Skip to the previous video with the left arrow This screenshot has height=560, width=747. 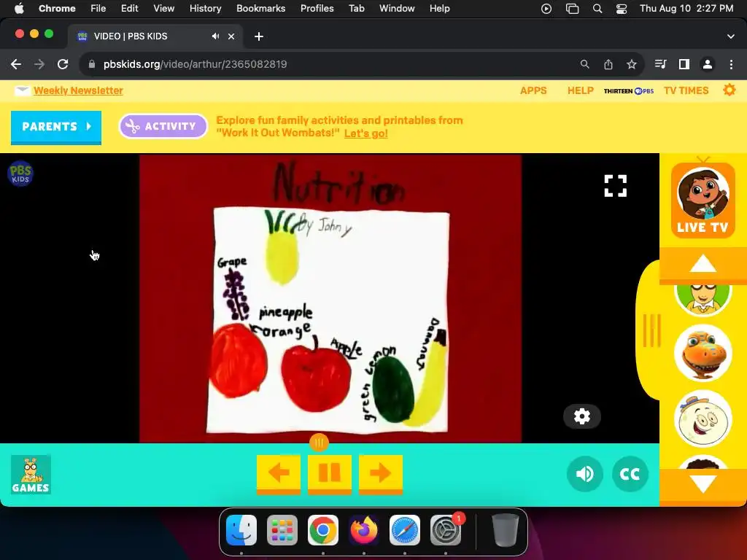(x=279, y=473)
